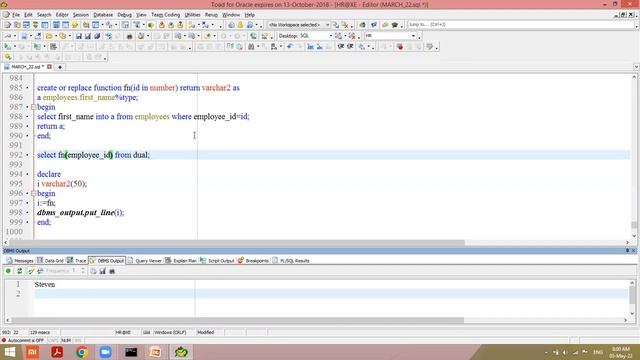
Task: Click the 'Steven' output line
Action: click(45, 284)
